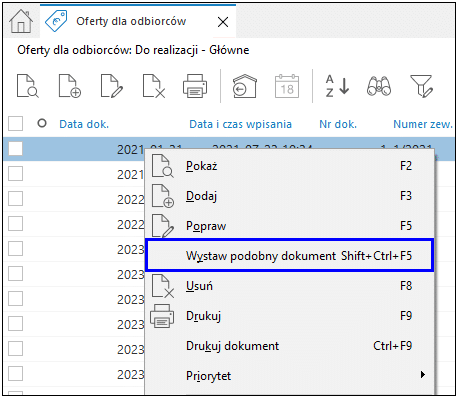
Task: Tick the checkbox of the third 2023 row
Action: (15, 299)
